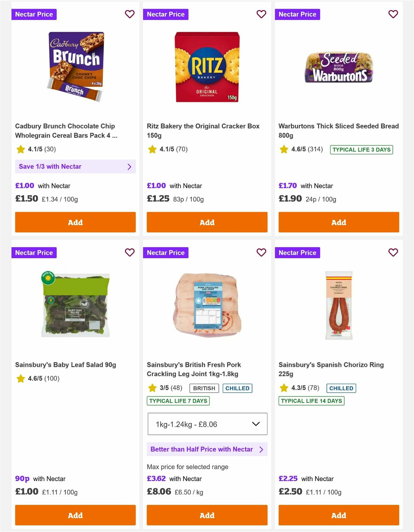Click the CHILLED tag on the chorizo ring
The height and width of the screenshot is (532, 414).
coord(341,388)
